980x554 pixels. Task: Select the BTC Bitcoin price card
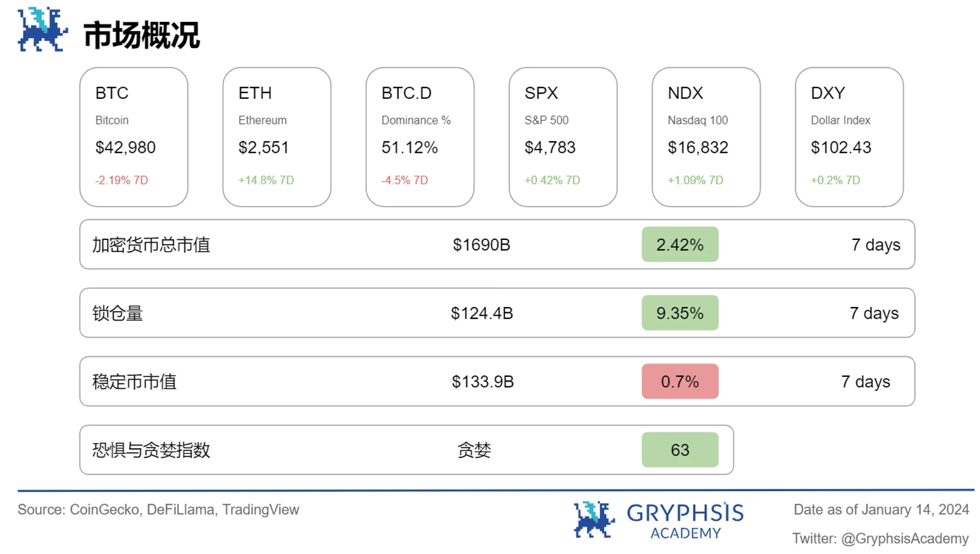click(x=134, y=137)
